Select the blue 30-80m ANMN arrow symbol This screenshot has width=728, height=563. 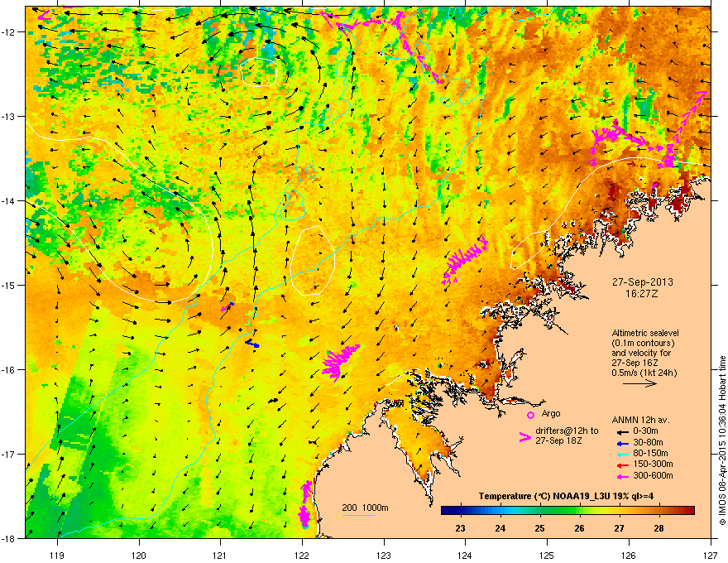622,443
